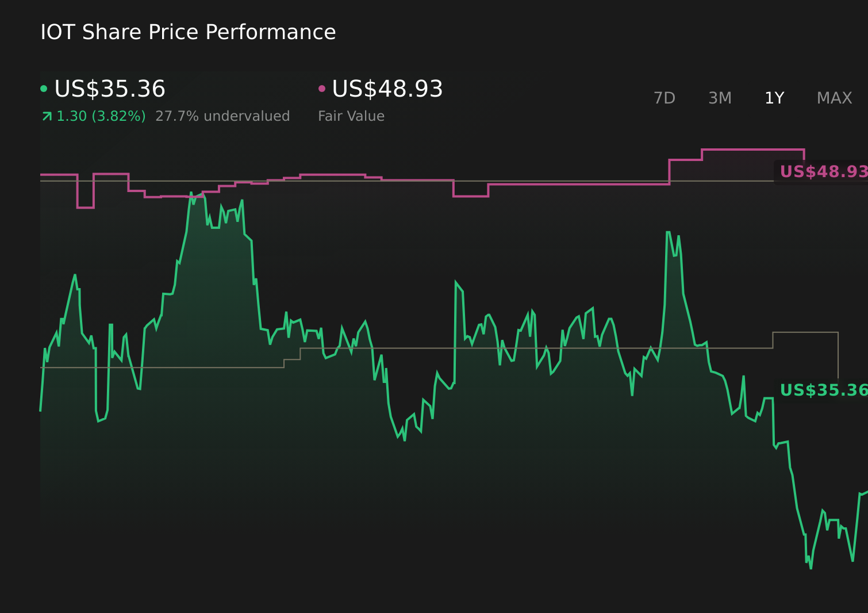Click the green US$35.36 chart end label

click(x=823, y=390)
